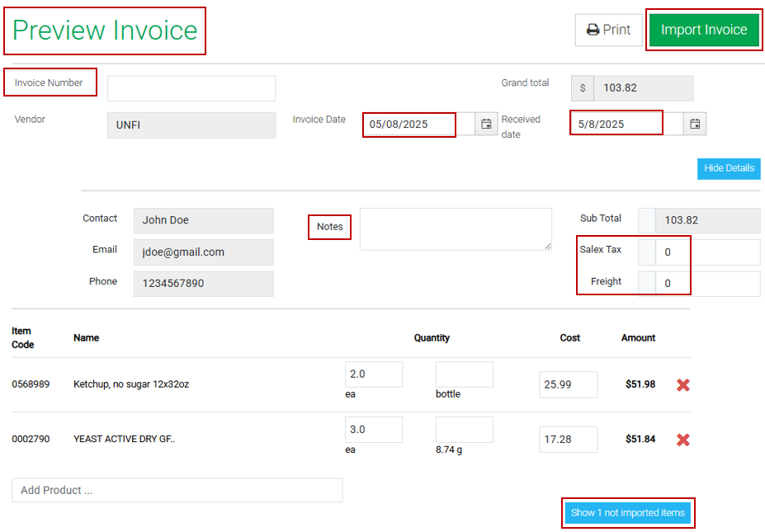Edit the Yeast cost field 17.28

click(x=568, y=440)
